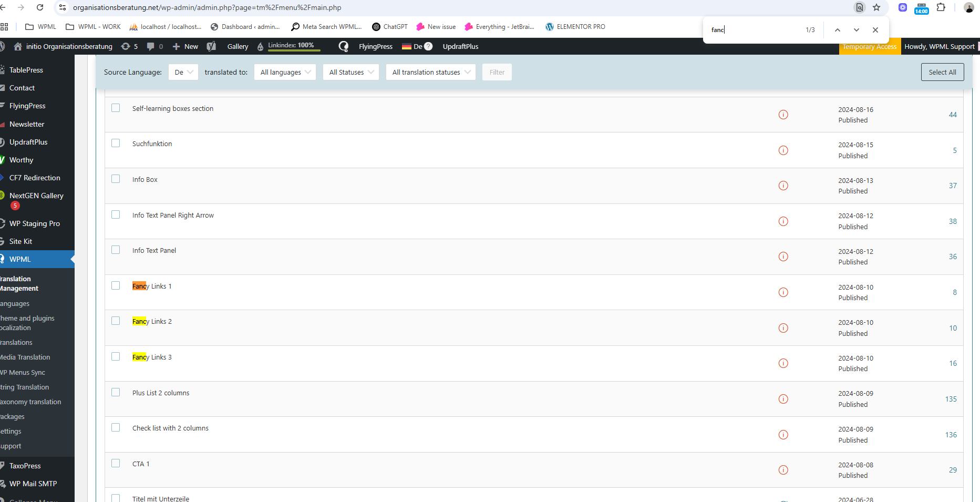This screenshot has width=980, height=502.
Task: Open the All translation statuses dropdown
Action: point(430,72)
